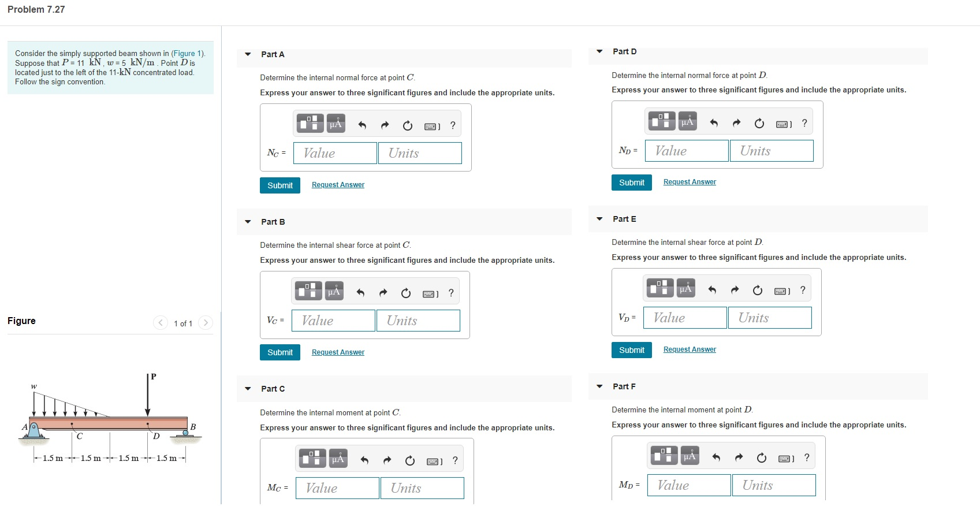Go to next figure arrow
The image size is (980, 506).
206,323
